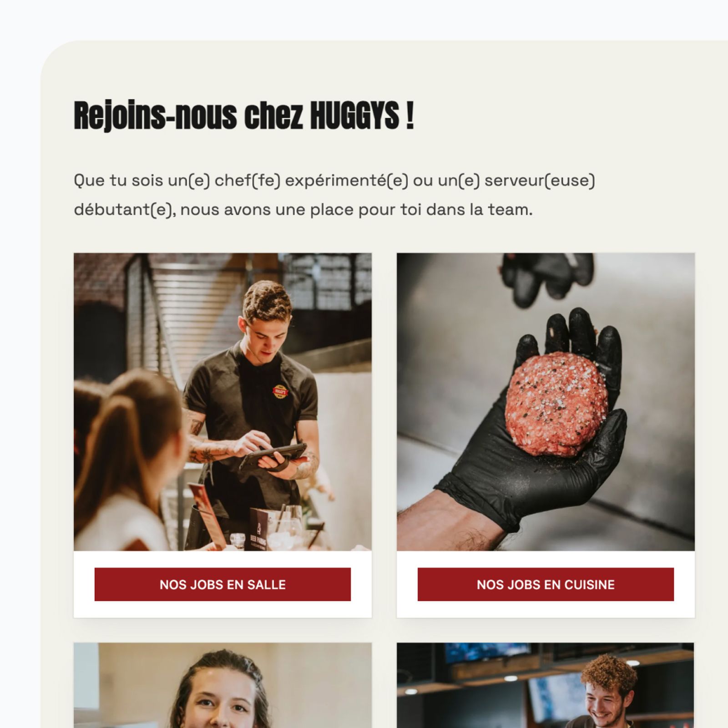Click the intro paragraph about joining the team

coord(334,195)
